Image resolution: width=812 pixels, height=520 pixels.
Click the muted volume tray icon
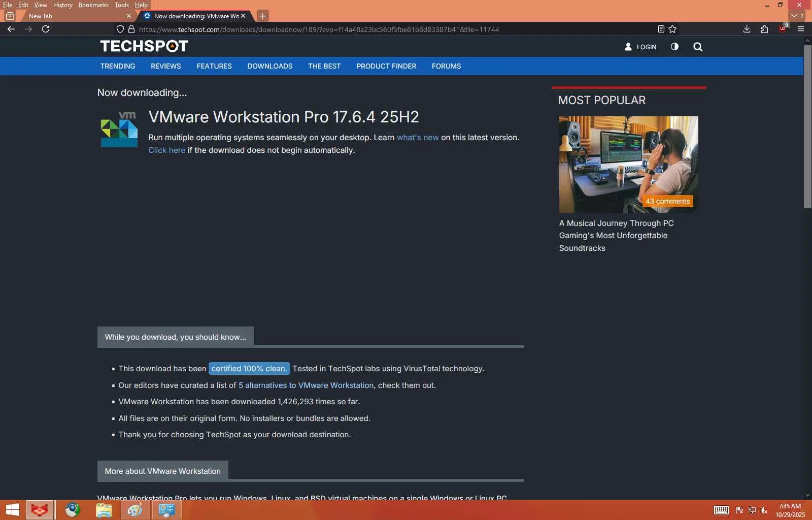[x=764, y=510]
